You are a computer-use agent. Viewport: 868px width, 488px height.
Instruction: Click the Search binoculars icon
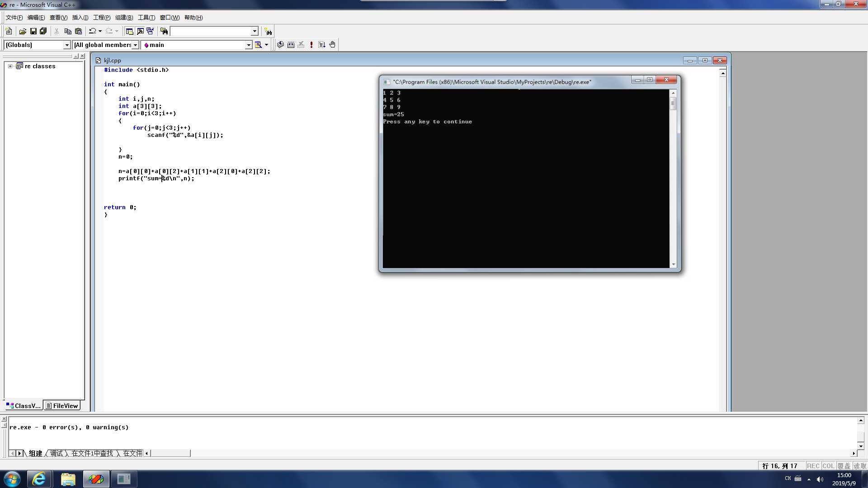[268, 31]
